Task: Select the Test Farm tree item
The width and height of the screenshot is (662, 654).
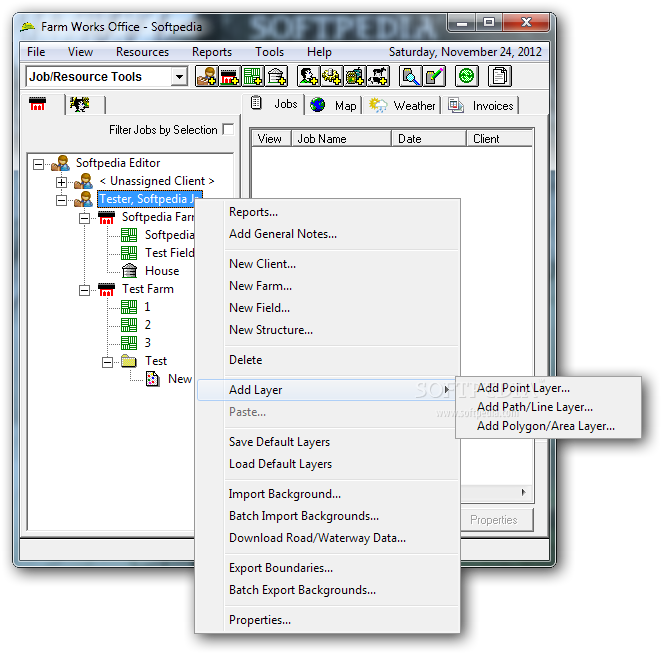Action: point(148,289)
